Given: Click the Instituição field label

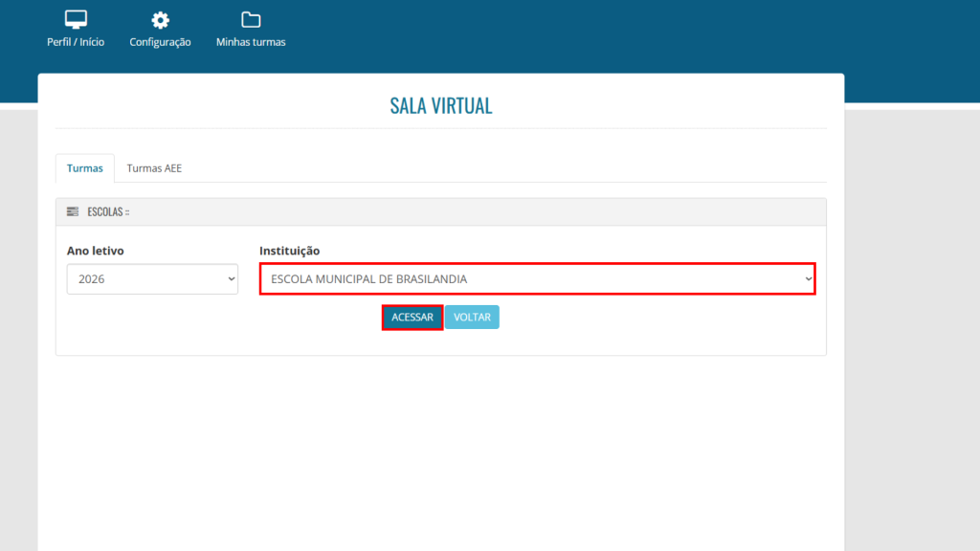Looking at the screenshot, I should click(289, 251).
